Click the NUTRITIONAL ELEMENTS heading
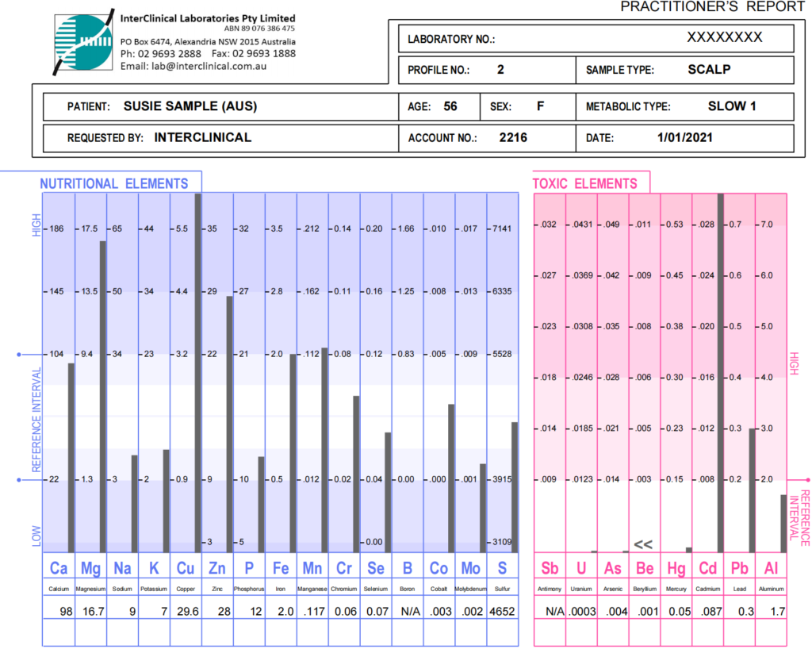This screenshot has width=812, height=653. tap(114, 184)
